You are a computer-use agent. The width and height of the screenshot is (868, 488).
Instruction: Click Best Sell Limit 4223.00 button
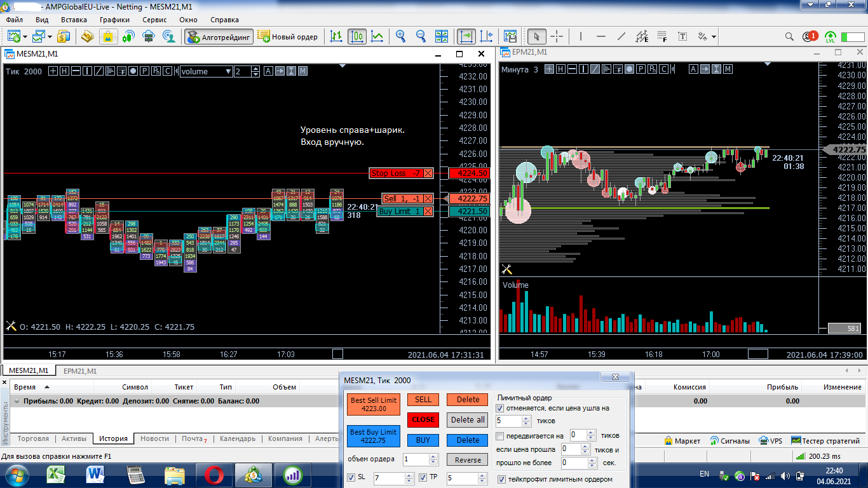[374, 405]
